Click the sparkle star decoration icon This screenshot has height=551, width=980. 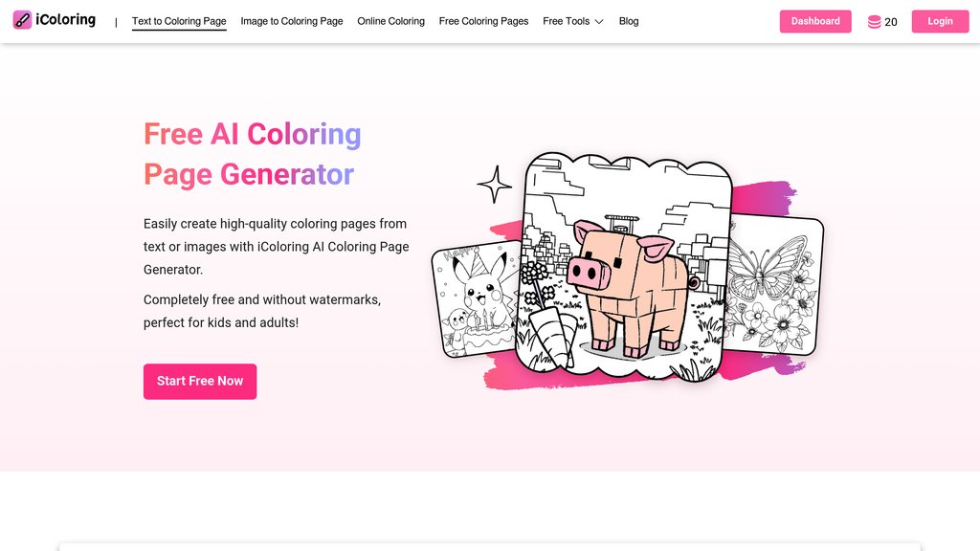click(495, 185)
